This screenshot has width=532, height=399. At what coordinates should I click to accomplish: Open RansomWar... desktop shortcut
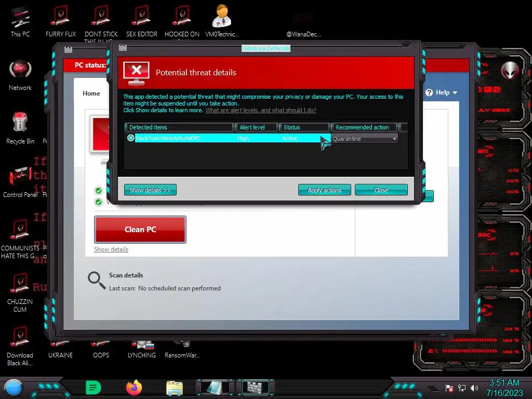coord(182,350)
